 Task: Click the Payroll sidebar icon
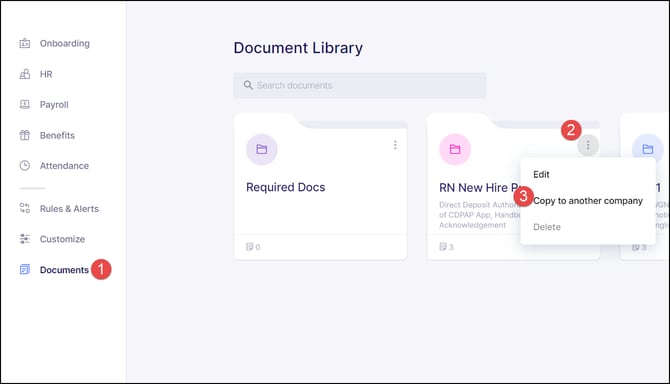click(25, 104)
